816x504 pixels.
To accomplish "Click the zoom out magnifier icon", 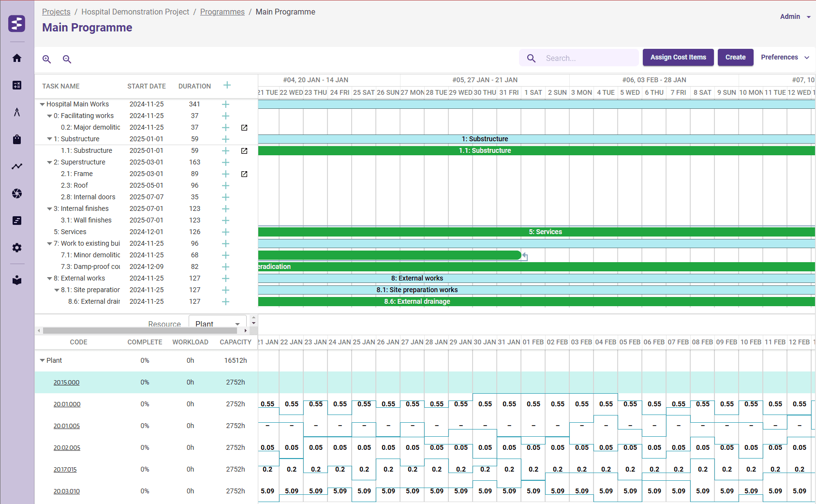I will tap(67, 59).
